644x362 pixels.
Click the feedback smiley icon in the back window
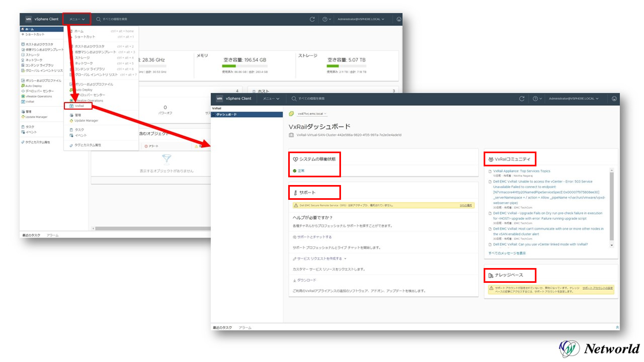coord(399,19)
